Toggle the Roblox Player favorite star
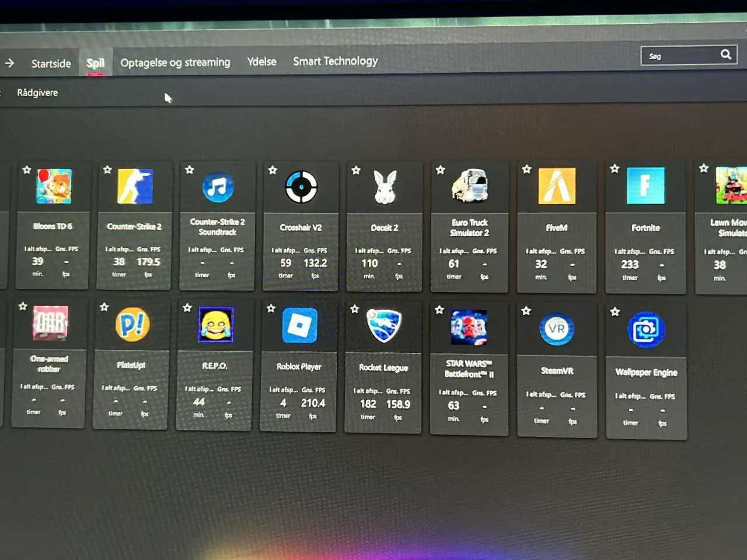Viewport: 747px width, 560px height. pyautogui.click(x=271, y=308)
